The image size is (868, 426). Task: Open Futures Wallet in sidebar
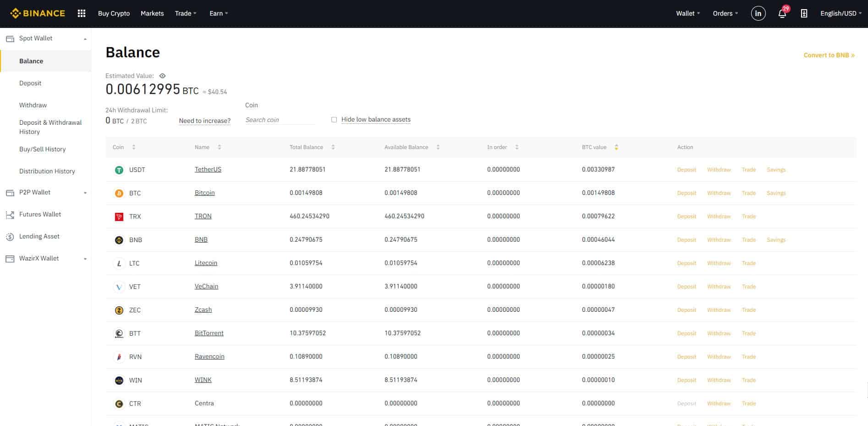pos(40,214)
